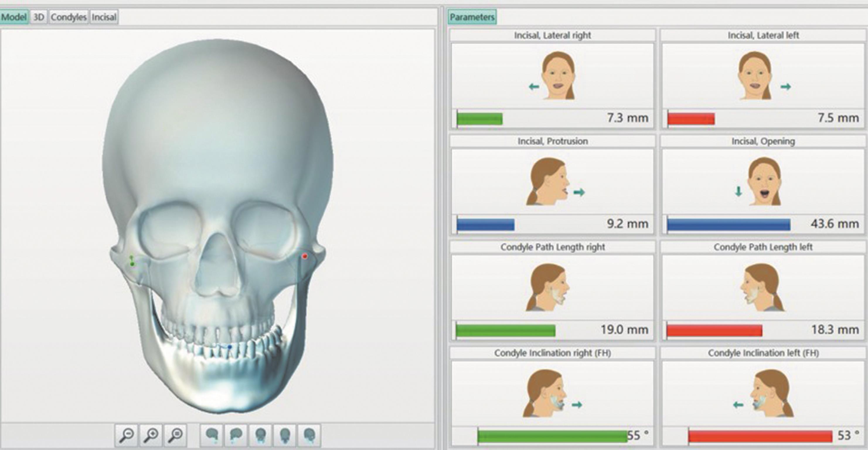868x450 pixels.
Task: Click the Condyle Path Length right illustration
Action: pos(547,287)
